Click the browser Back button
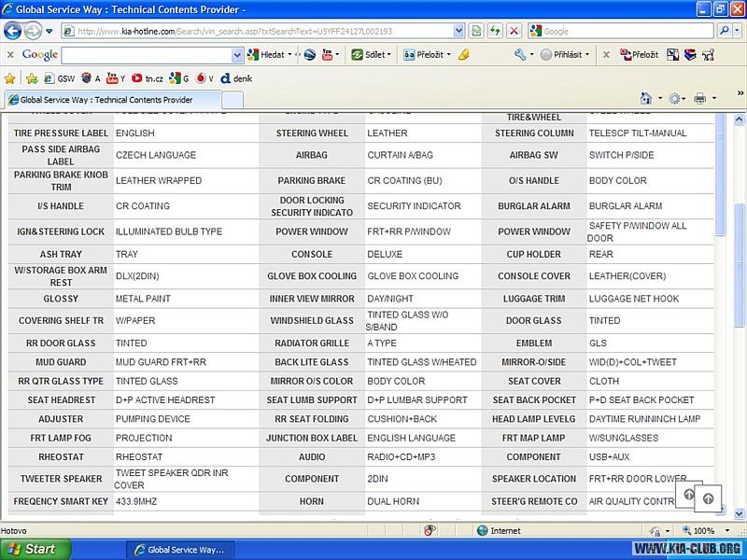 [x=13, y=31]
